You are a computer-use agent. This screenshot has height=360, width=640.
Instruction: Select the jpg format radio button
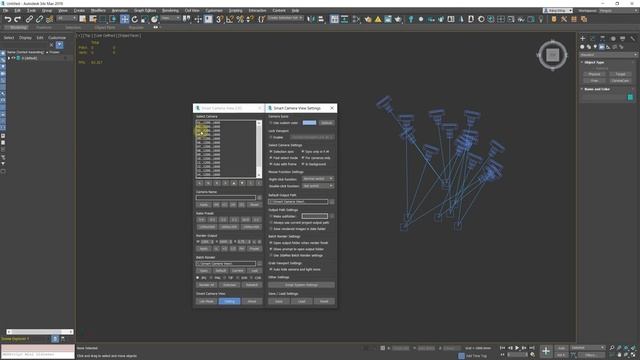[x=198, y=278]
